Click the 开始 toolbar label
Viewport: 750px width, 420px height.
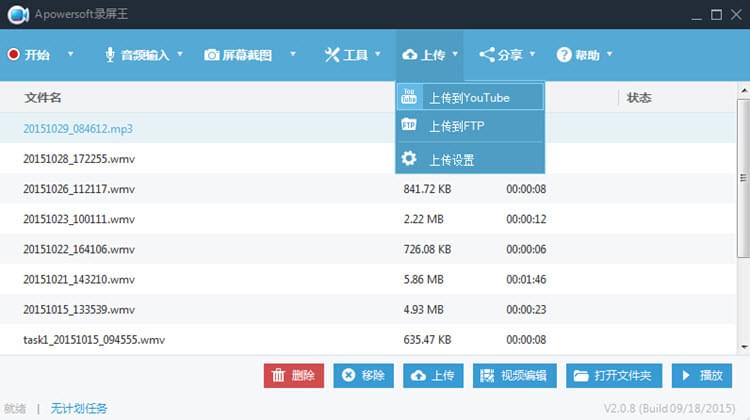tap(37, 55)
